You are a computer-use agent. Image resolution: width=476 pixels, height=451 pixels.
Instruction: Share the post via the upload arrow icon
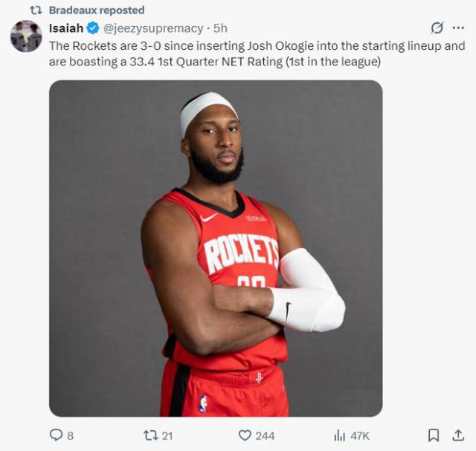(458, 435)
